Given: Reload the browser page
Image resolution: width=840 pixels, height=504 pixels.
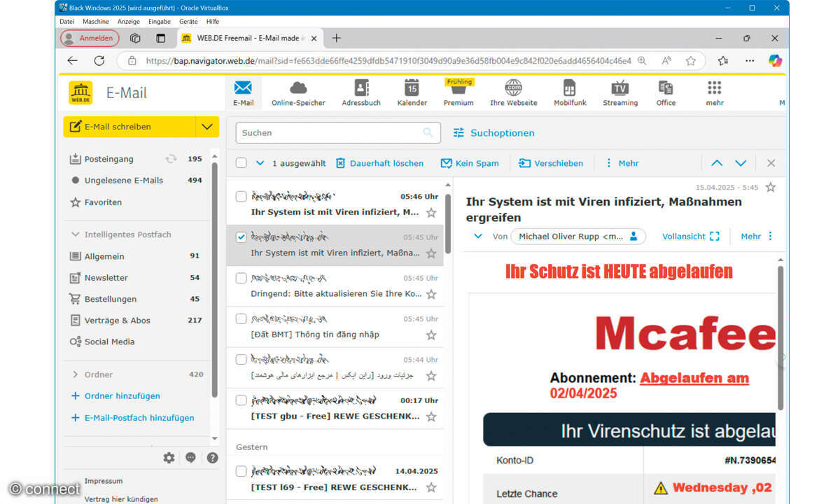Looking at the screenshot, I should (99, 61).
